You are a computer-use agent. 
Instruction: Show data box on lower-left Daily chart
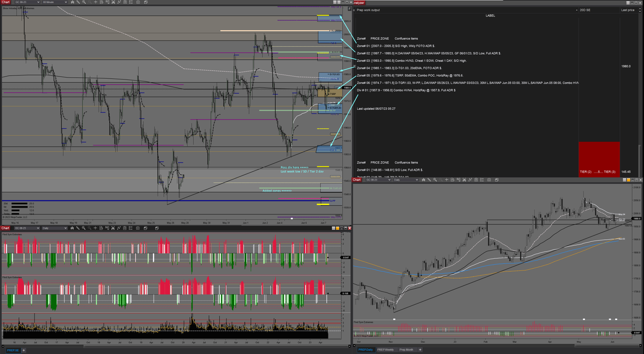(x=101, y=228)
